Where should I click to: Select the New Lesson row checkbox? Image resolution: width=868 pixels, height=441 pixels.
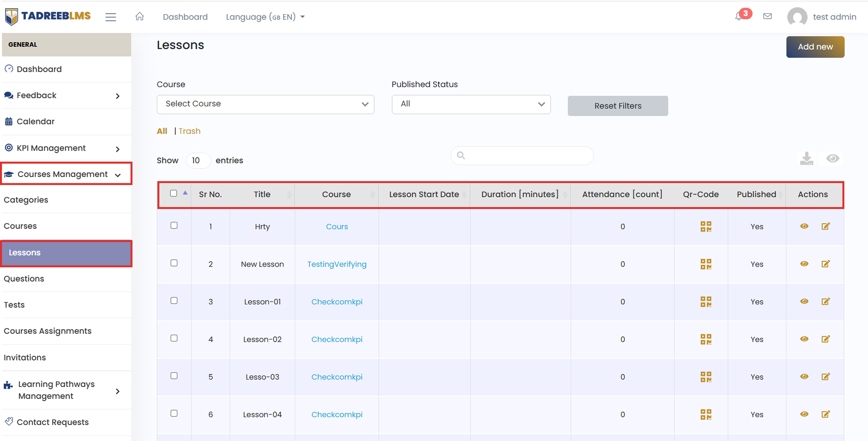pos(174,263)
